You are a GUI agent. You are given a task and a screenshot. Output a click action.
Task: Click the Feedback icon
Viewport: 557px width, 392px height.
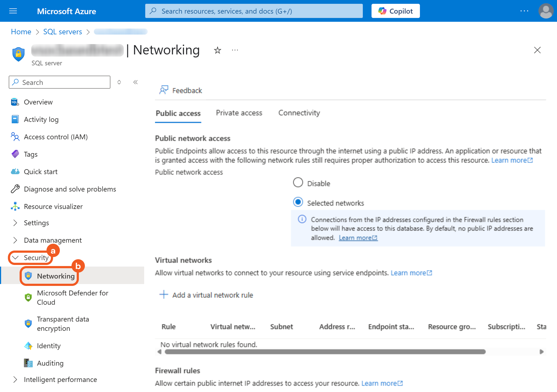point(164,90)
